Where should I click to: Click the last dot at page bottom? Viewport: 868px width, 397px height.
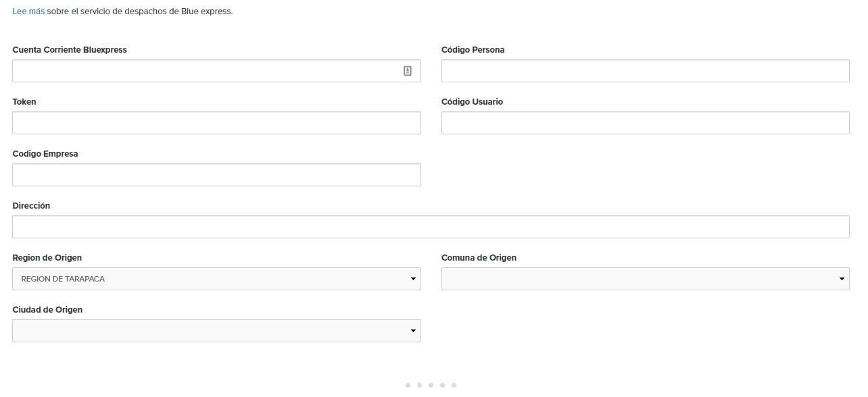pyautogui.click(x=454, y=385)
